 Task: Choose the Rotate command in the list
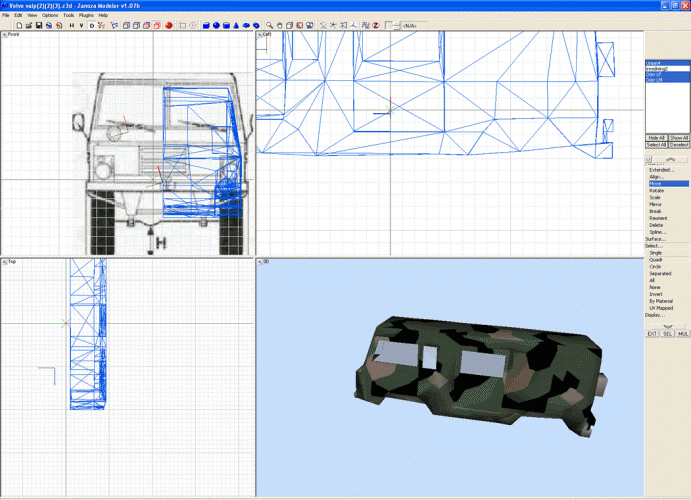pyautogui.click(x=656, y=190)
